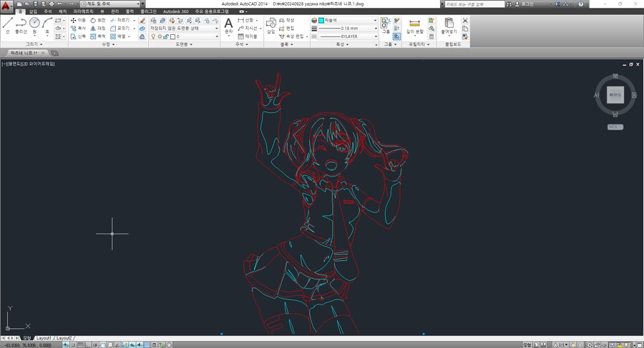Activate the Array (배열) tool
Image resolution: width=644 pixels, height=348 pixels.
coord(118,36)
